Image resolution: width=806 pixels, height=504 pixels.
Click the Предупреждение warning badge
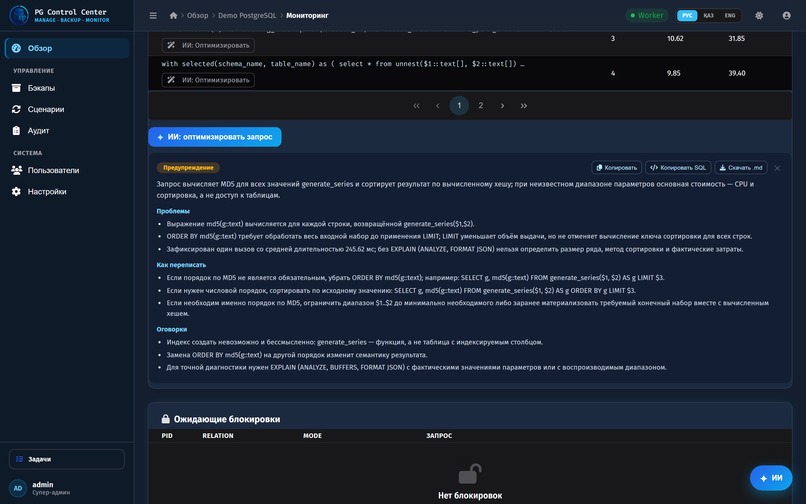[x=188, y=168]
